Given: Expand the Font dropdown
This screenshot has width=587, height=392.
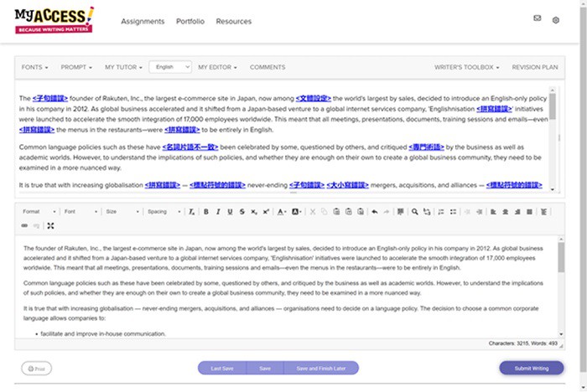Looking at the screenshot, I should (x=81, y=212).
